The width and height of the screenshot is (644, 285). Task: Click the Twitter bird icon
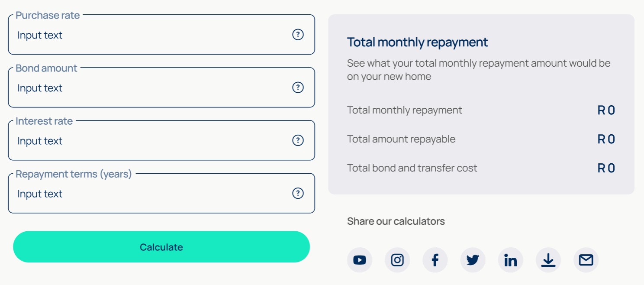473,260
